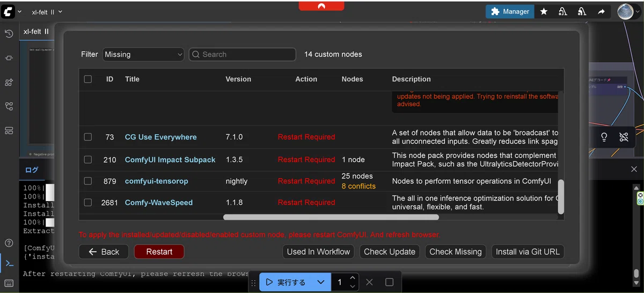Open the Manager from the top bar

pos(509,11)
